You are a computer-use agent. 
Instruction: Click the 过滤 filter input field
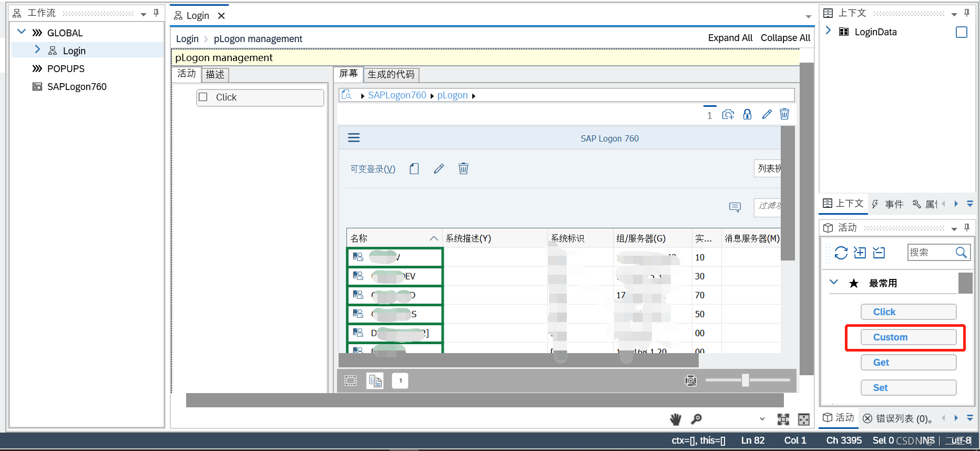768,207
